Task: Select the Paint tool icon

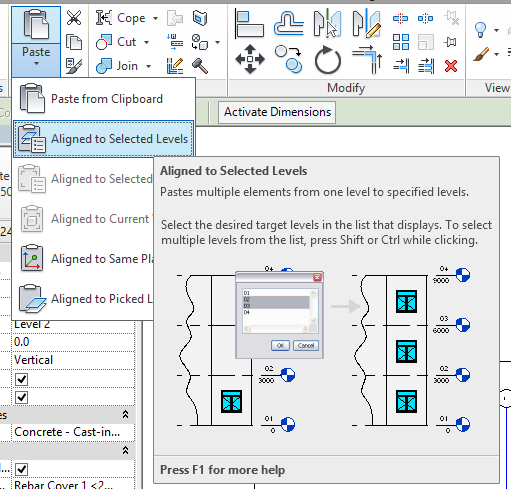Action: tap(200, 42)
